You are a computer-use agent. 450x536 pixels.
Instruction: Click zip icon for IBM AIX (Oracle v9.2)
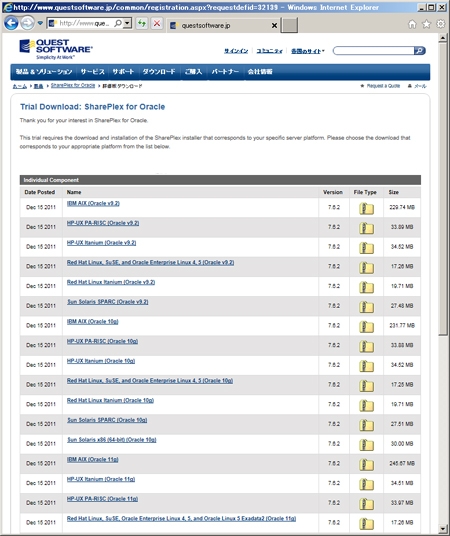click(x=366, y=208)
